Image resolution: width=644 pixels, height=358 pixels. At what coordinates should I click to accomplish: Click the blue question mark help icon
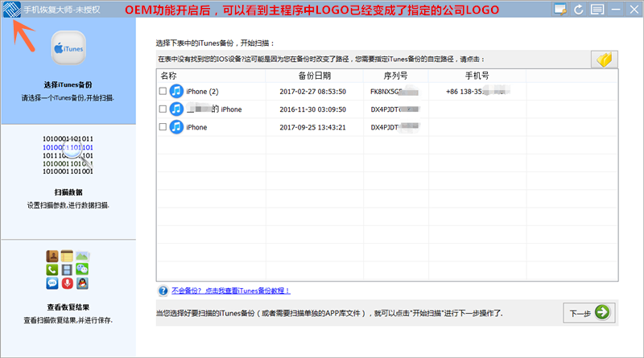[x=163, y=290]
